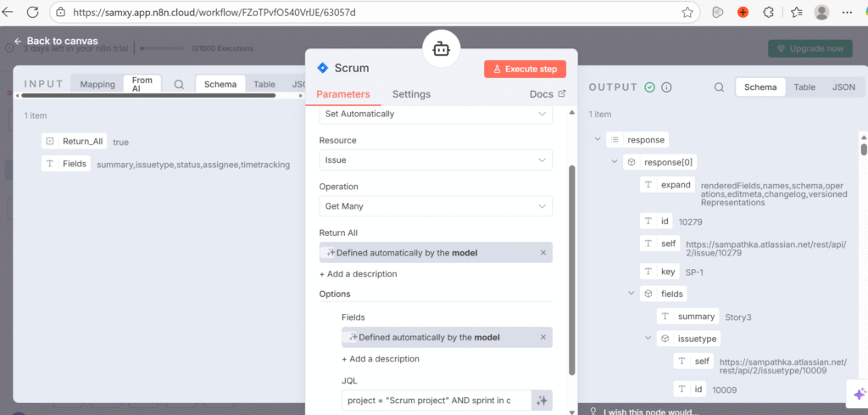Click the JQL query input field

[436, 401]
